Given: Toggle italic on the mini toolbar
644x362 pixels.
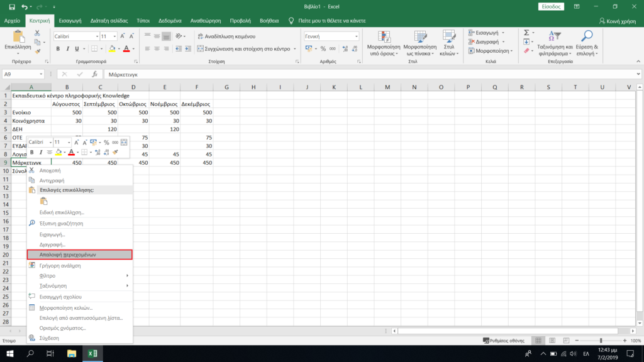Looking at the screenshot, I should 41,152.
